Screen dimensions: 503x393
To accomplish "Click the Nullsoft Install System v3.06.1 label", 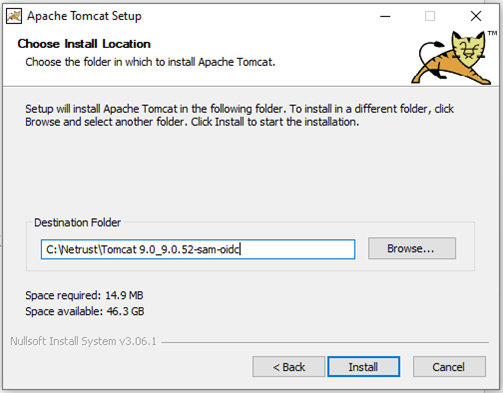I will coord(83,341).
